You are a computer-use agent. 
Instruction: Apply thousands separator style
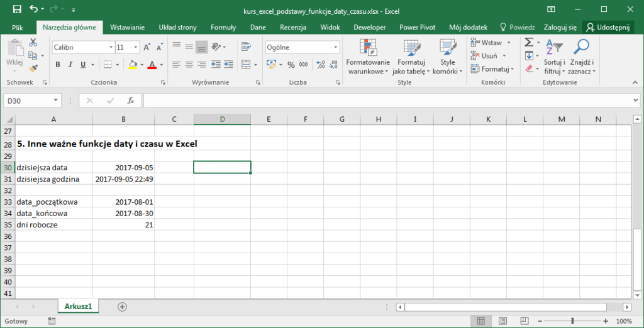coord(304,65)
